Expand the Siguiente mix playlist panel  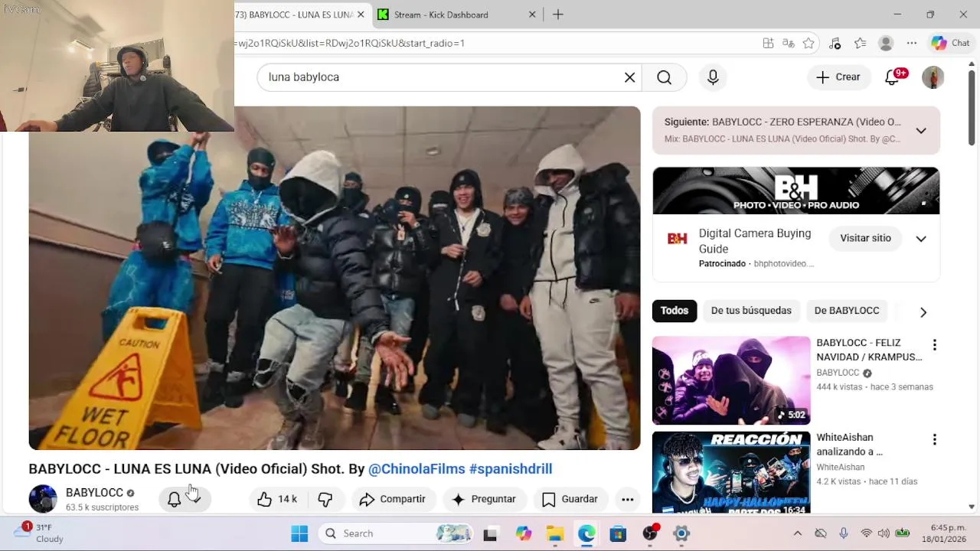pos(921,130)
